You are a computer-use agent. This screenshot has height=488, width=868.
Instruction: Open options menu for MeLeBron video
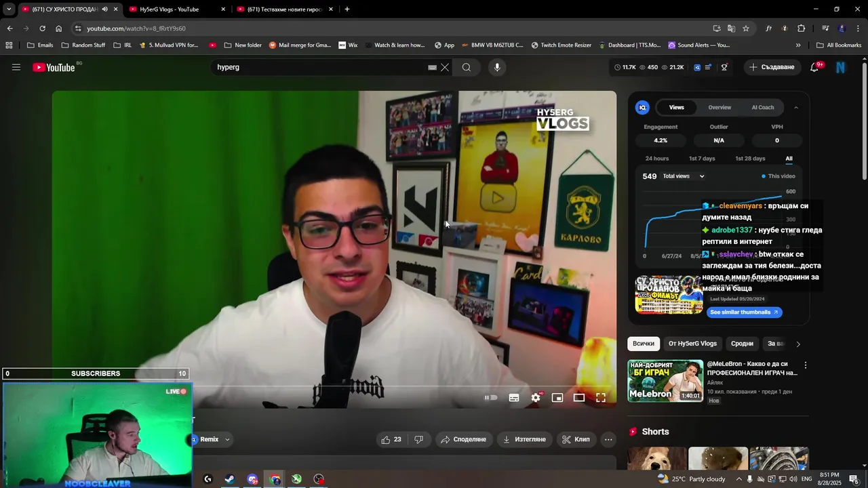806,365
